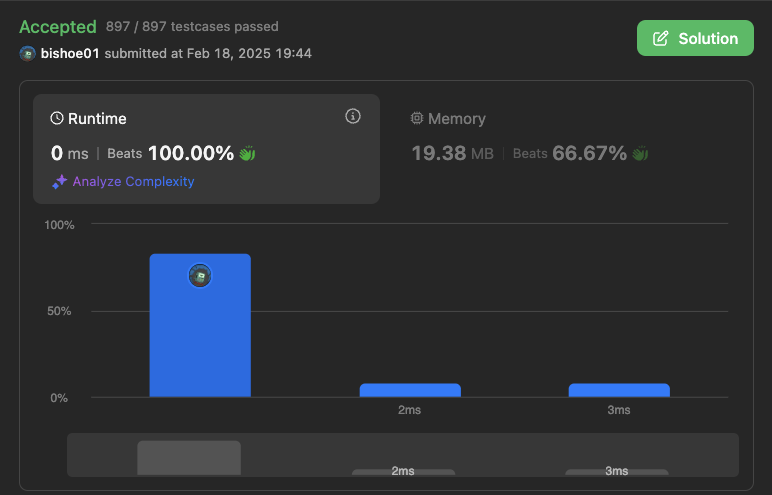The width and height of the screenshot is (772, 495).
Task: Select the 2ms bar in the chart
Action: click(410, 390)
